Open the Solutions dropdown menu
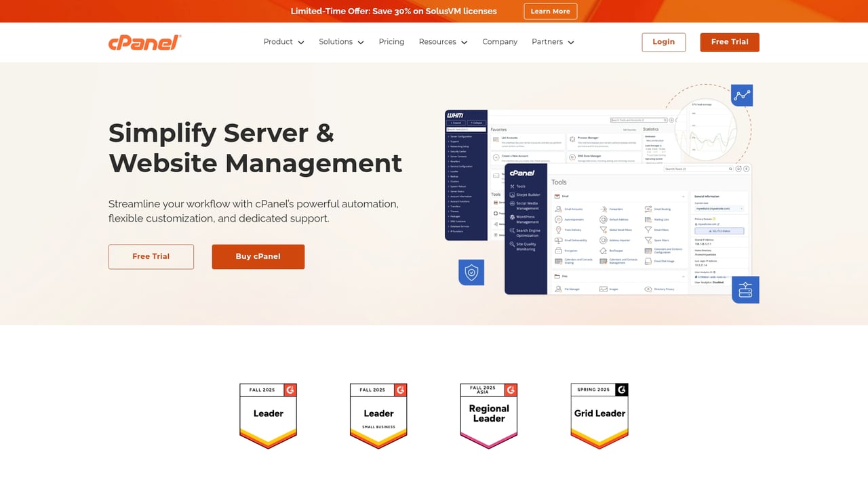Viewport: 868px width, 488px height. 341,41
